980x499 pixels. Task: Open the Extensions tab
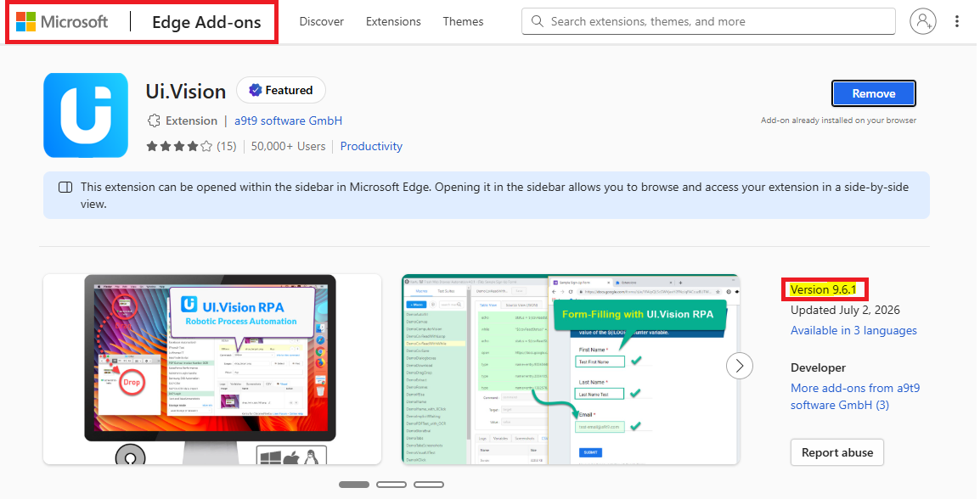click(393, 21)
